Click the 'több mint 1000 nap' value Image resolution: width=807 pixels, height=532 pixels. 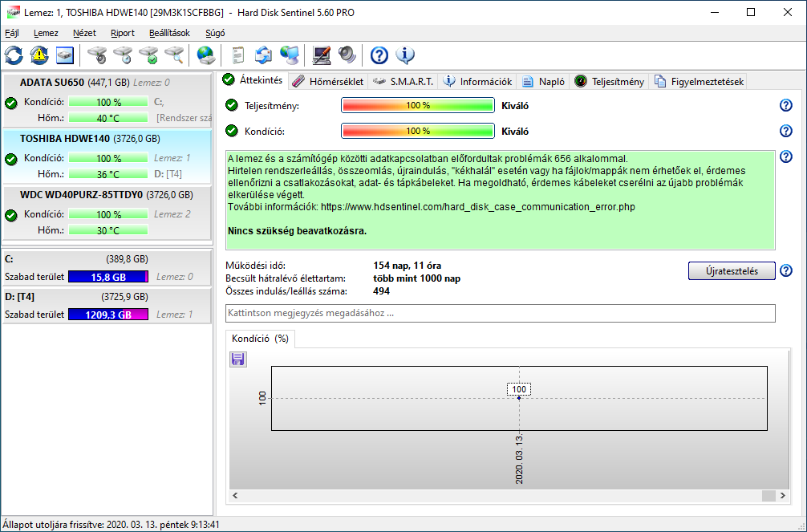click(x=417, y=278)
